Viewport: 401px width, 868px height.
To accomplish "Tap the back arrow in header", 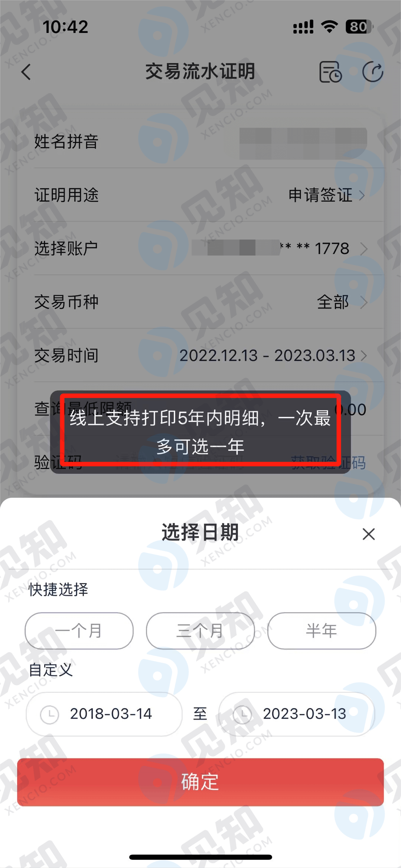I will pos(26,72).
